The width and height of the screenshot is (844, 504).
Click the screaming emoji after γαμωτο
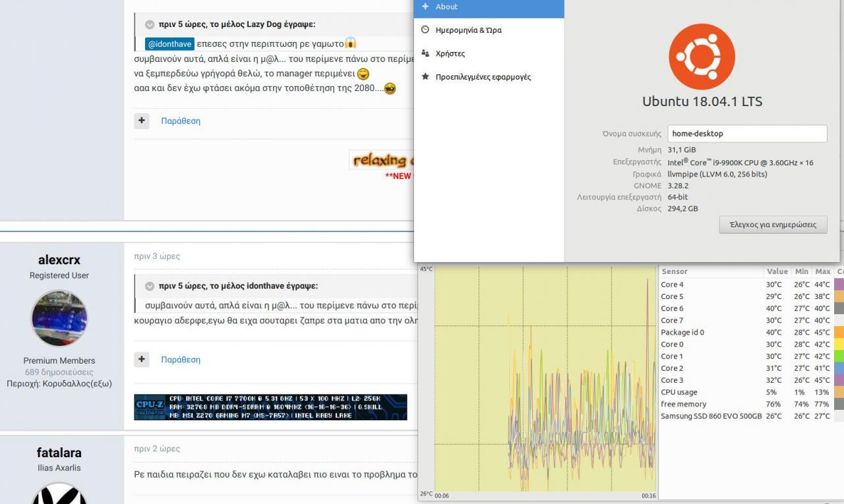[351, 43]
